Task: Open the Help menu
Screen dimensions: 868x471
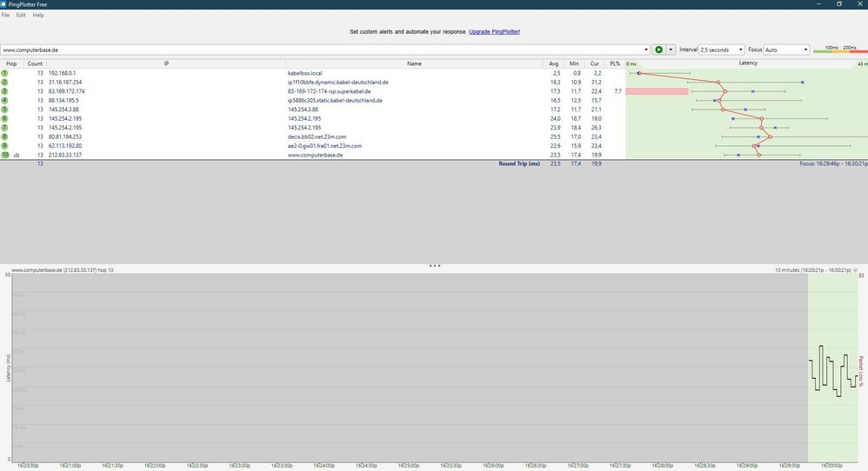Action: point(38,15)
